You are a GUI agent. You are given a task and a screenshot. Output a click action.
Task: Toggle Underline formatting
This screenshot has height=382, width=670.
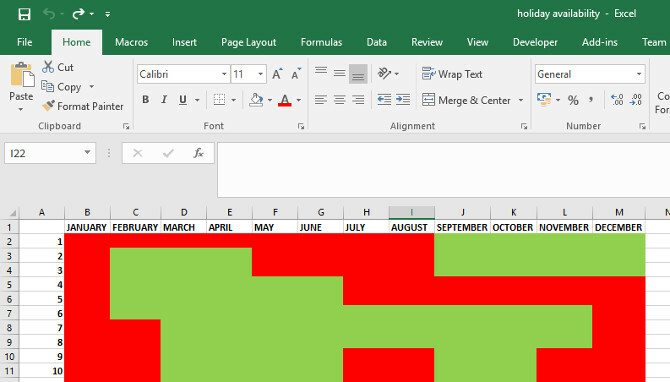183,100
